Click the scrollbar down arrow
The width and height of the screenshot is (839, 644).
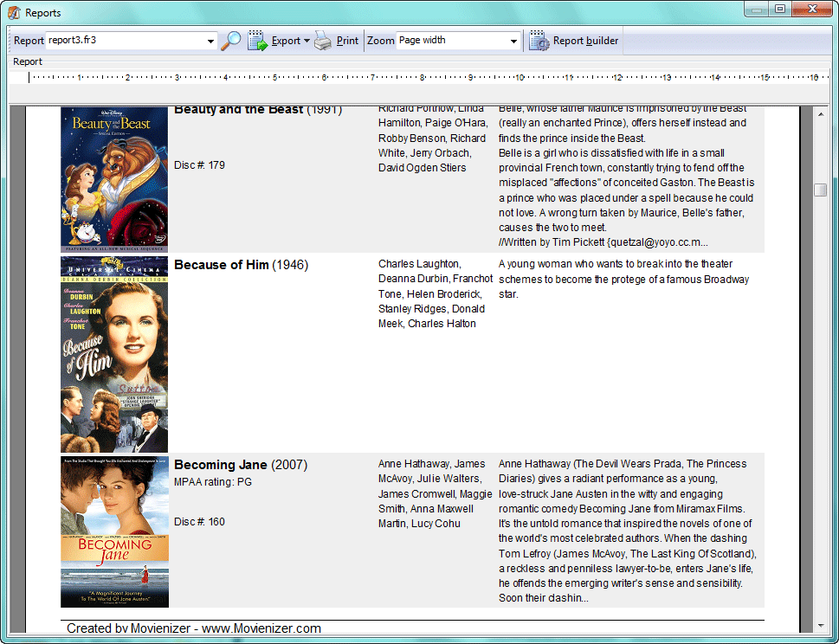820,625
